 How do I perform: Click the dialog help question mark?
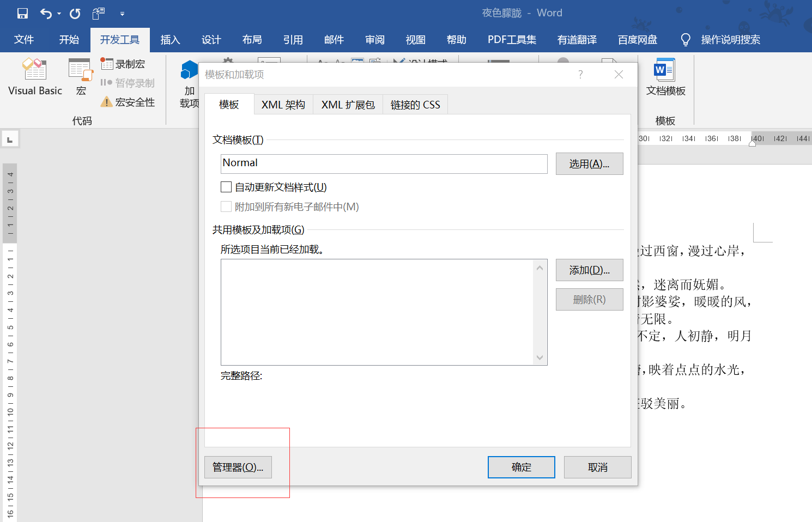click(x=580, y=74)
